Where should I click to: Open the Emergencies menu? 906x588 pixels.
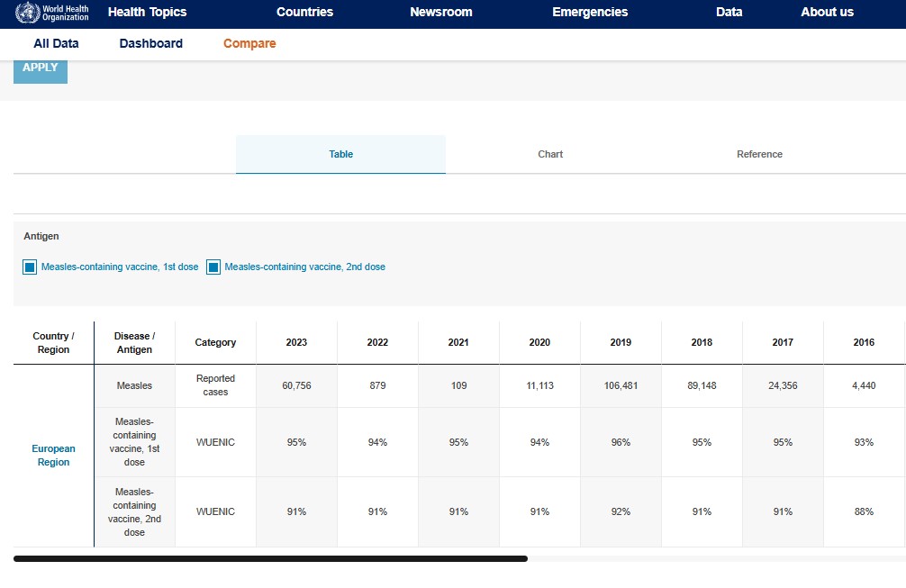coord(590,13)
